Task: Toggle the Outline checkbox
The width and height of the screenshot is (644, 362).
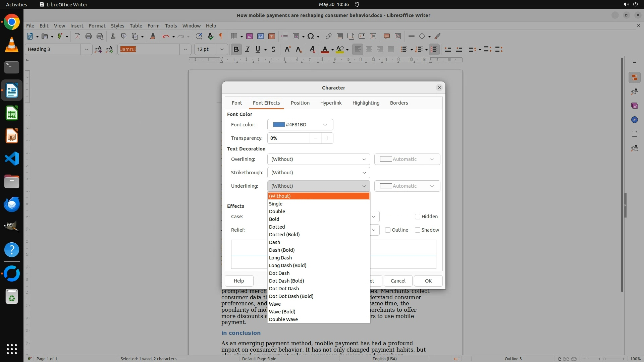Action: click(x=388, y=230)
